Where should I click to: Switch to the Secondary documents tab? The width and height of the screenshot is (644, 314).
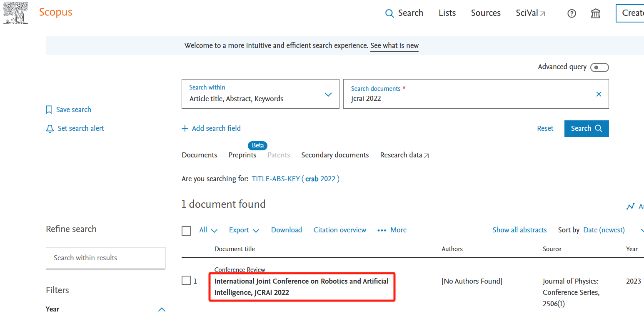(335, 155)
